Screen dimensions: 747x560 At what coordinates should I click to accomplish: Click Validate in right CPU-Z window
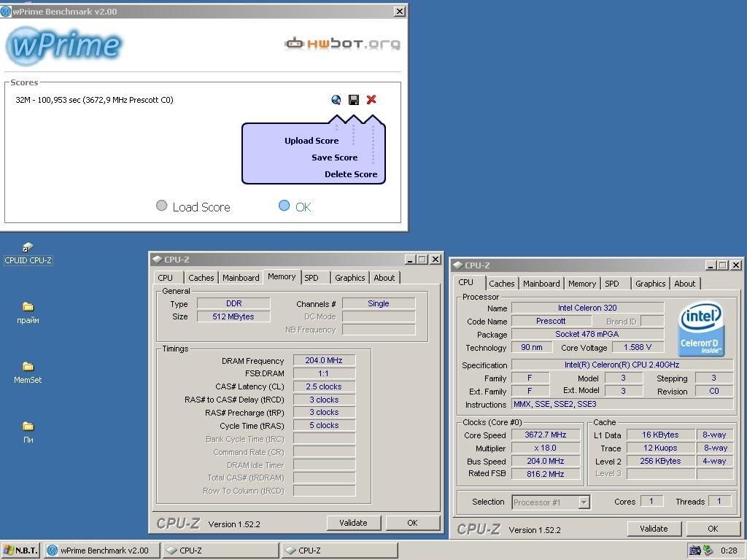[x=654, y=529]
